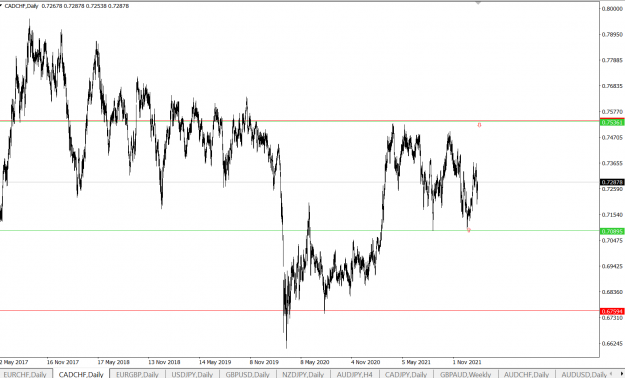Switch to the EURCHF,Daily chart tab

25,374
